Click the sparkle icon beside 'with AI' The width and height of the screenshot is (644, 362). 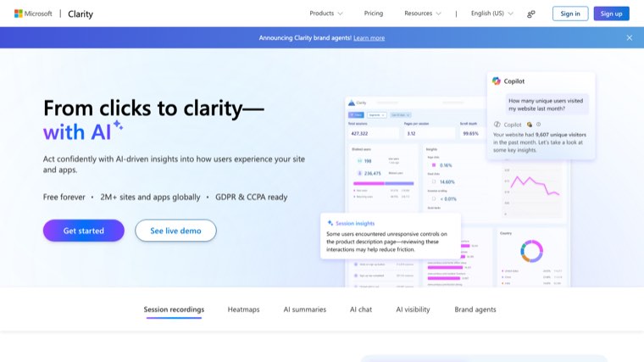click(119, 125)
